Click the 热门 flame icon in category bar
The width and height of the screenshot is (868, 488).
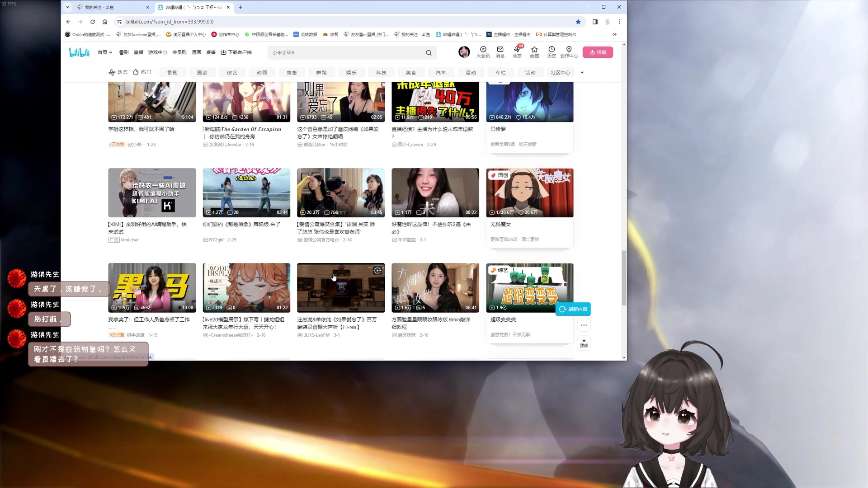pyautogui.click(x=136, y=72)
